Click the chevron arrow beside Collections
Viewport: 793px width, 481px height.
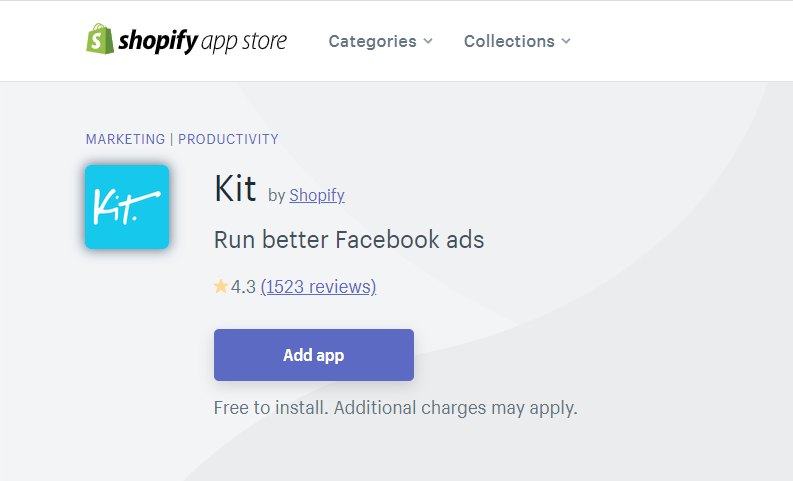(x=566, y=41)
